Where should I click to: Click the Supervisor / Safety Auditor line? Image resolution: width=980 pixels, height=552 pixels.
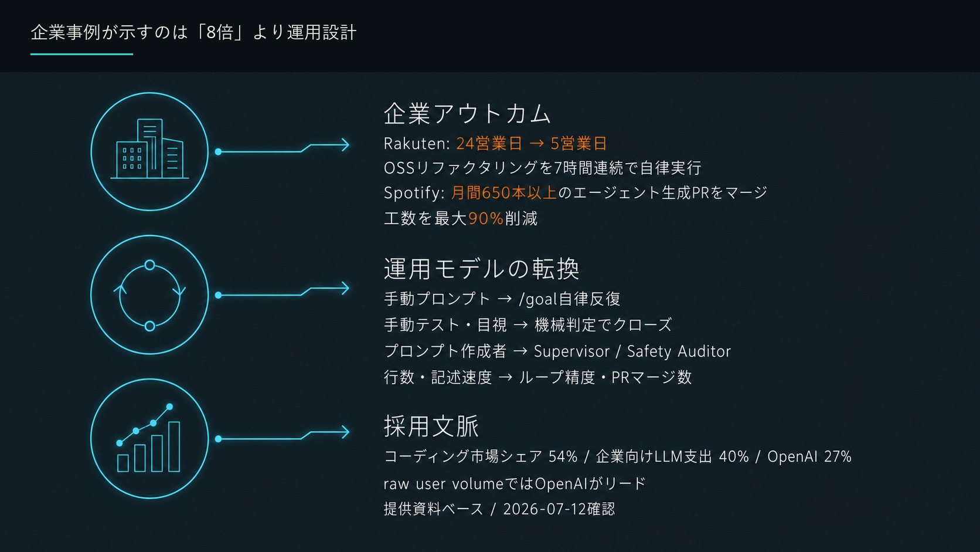point(557,351)
